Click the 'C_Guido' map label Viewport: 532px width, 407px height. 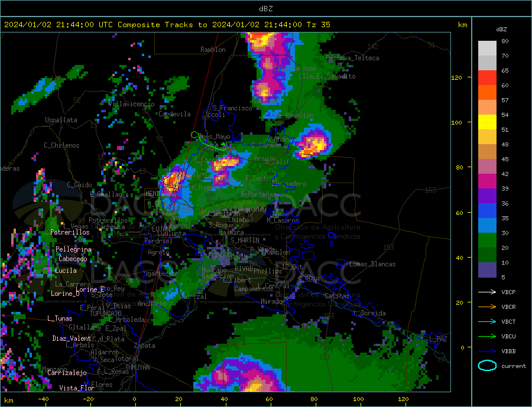point(79,185)
